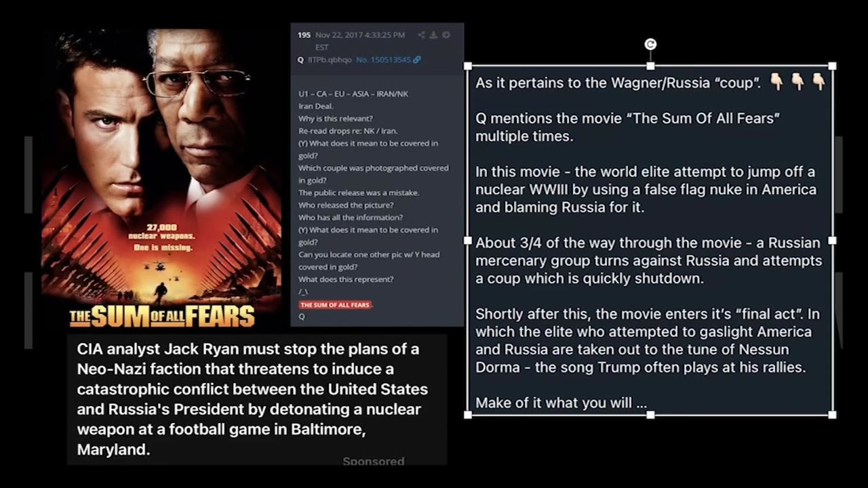Click the Nov 22, 2017 post timestamp
Screen dimensions: 868x488
pos(360,41)
